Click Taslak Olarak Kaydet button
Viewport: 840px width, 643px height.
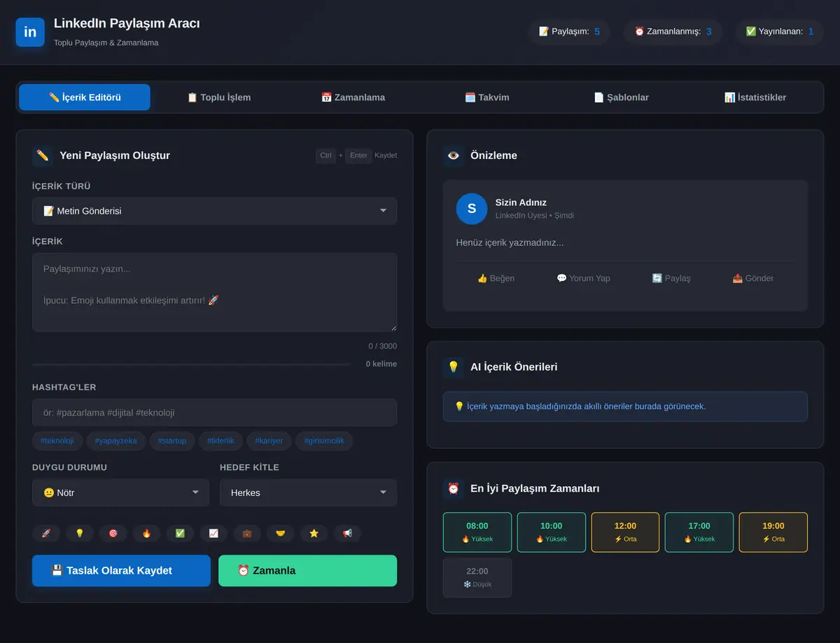pos(121,570)
